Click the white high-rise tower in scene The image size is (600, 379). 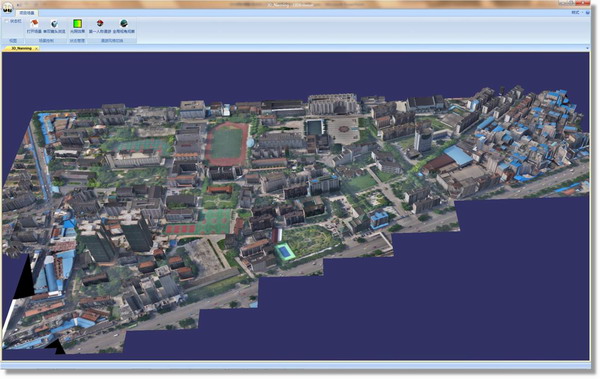point(423,139)
